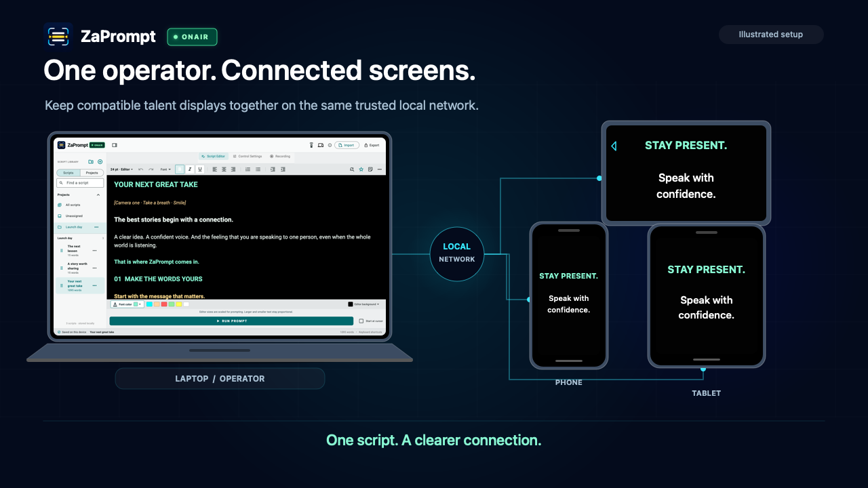This screenshot has height=488, width=868.
Task: Open the Keyboard shortcuts link in status bar
Action: click(x=370, y=332)
